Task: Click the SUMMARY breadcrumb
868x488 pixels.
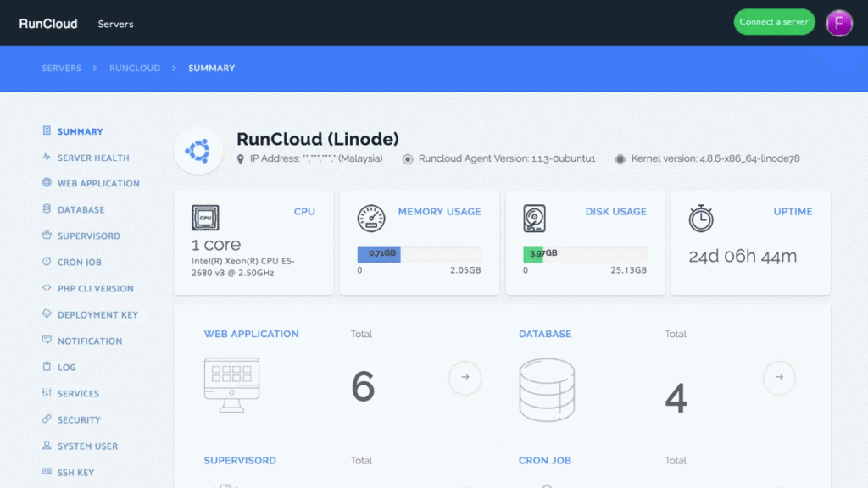Action: click(211, 68)
